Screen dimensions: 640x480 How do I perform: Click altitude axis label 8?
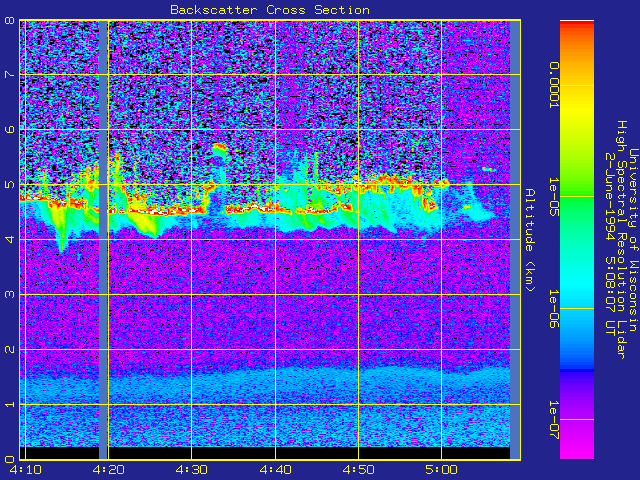click(x=9, y=20)
